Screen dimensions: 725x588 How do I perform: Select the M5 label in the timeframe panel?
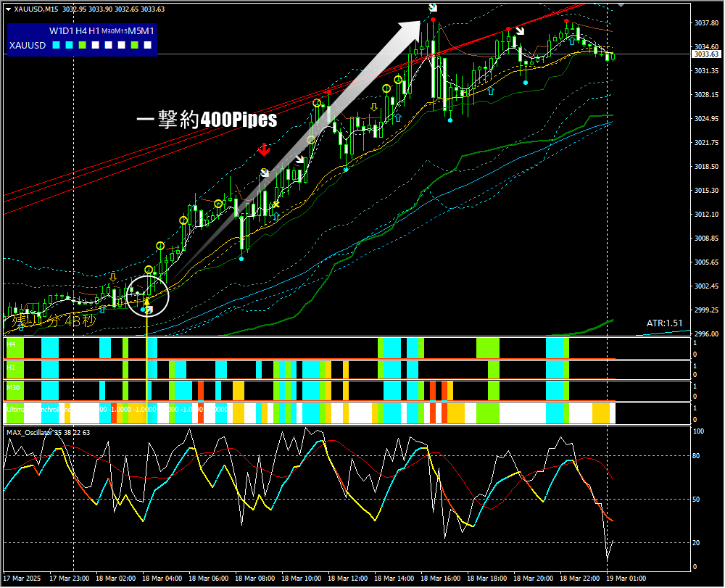tap(135, 31)
